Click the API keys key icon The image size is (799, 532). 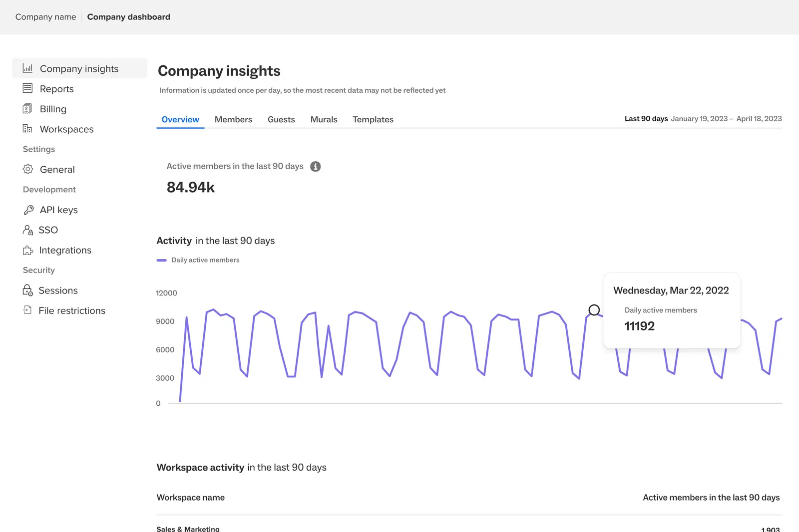click(x=28, y=210)
